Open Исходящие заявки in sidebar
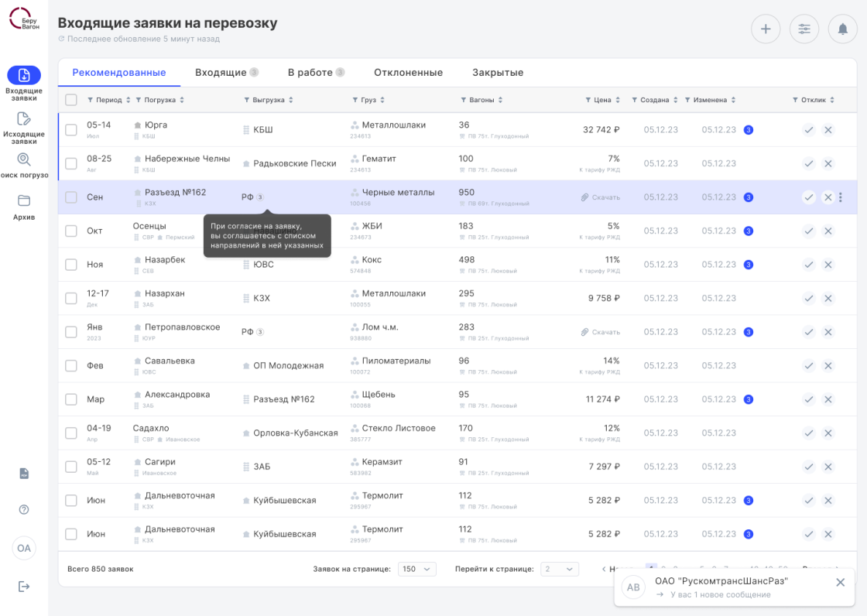 coord(24,127)
